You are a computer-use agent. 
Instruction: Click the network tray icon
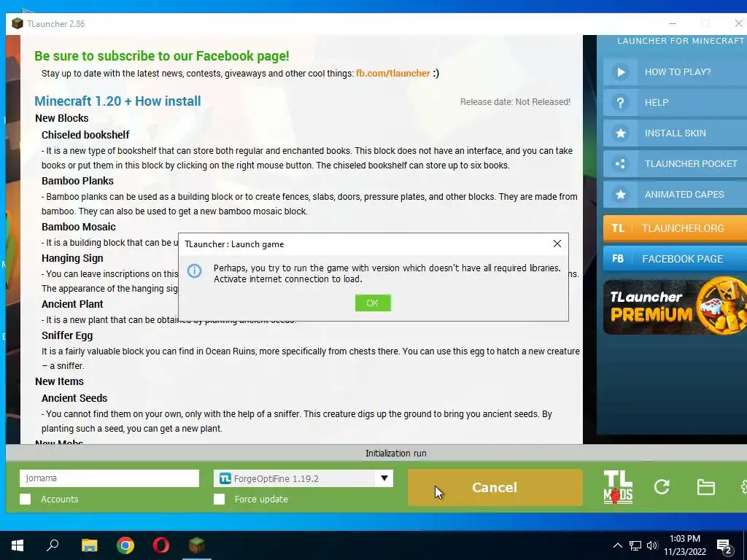(635, 545)
